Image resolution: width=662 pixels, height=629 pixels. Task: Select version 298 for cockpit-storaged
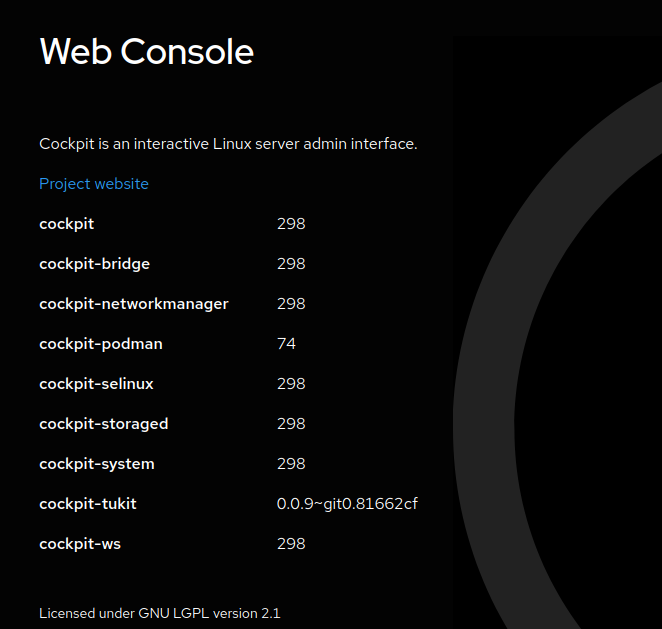click(x=291, y=424)
